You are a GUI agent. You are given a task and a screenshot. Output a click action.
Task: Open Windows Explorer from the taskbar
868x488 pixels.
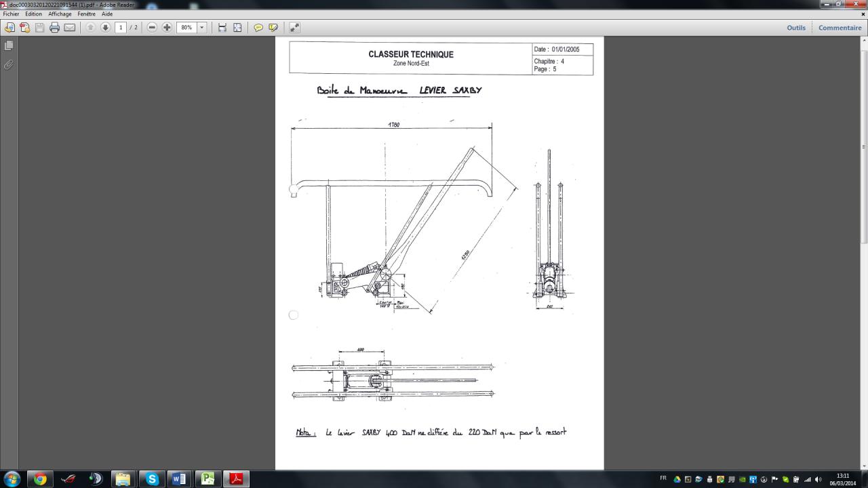(x=123, y=479)
